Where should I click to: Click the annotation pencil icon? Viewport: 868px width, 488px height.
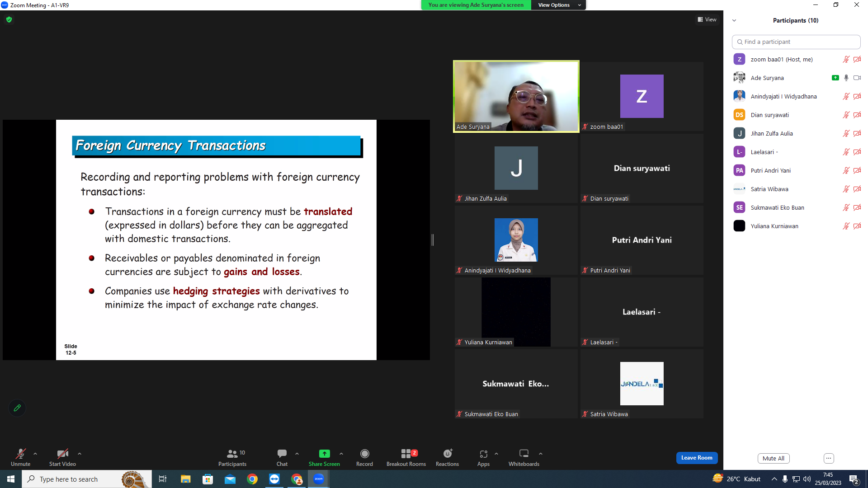click(x=17, y=408)
